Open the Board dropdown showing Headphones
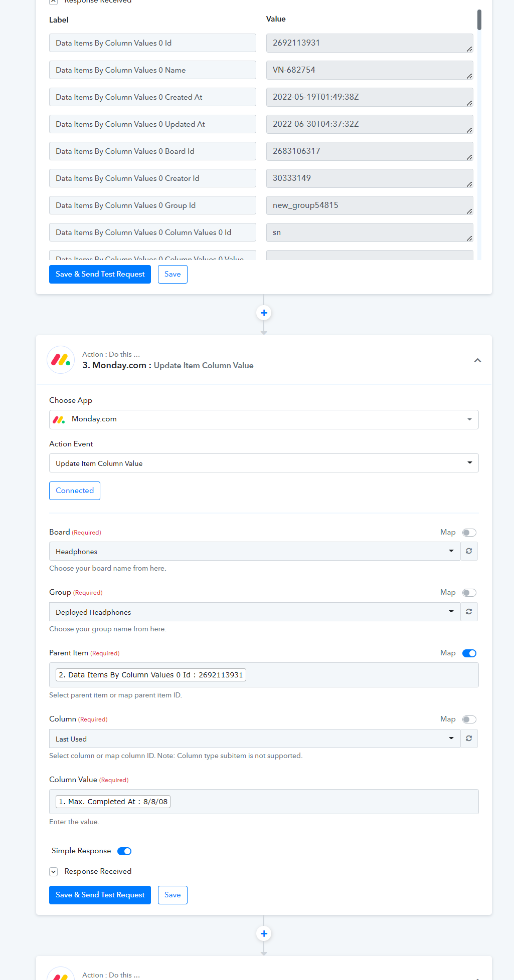Image resolution: width=514 pixels, height=980 pixels. tap(255, 551)
